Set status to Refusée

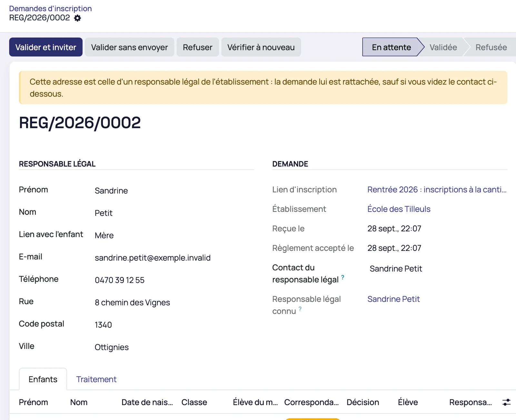click(491, 47)
